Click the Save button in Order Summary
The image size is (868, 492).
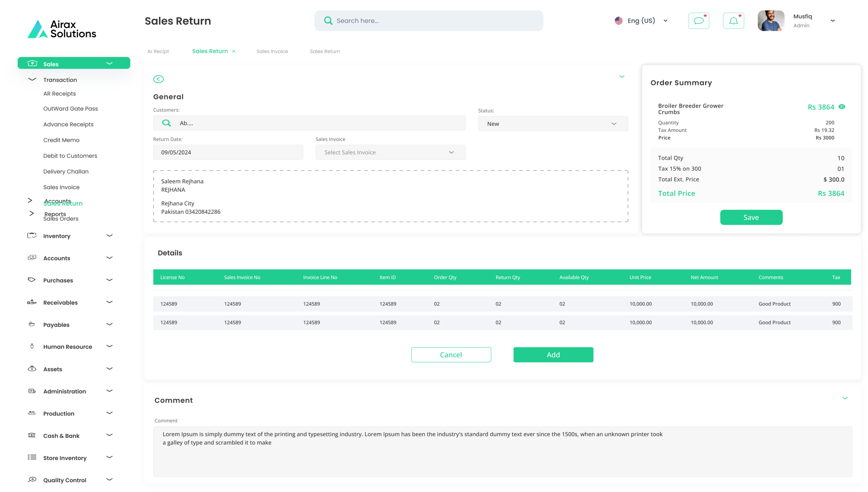(x=751, y=217)
